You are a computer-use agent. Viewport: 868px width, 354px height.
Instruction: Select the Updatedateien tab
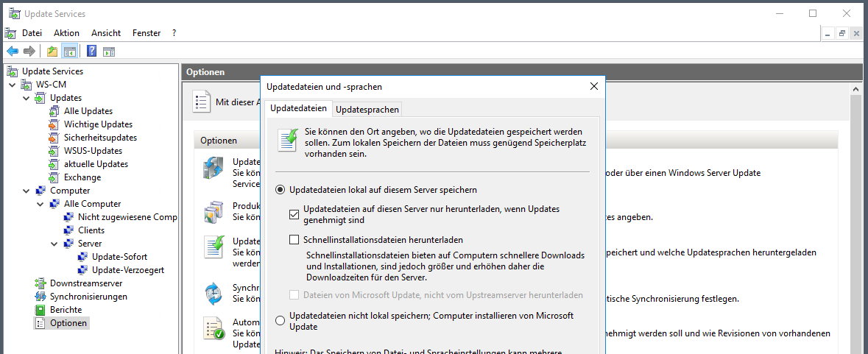[298, 108]
